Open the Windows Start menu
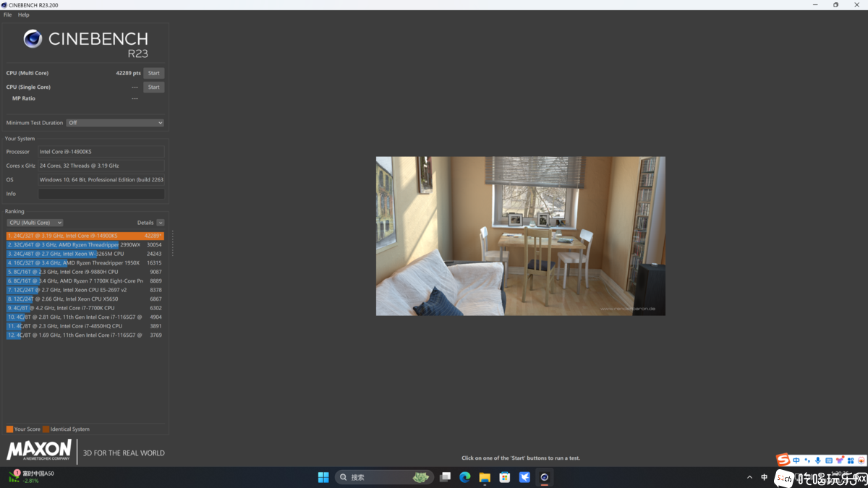Screen dimensions: 868x488 pyautogui.click(x=323, y=477)
